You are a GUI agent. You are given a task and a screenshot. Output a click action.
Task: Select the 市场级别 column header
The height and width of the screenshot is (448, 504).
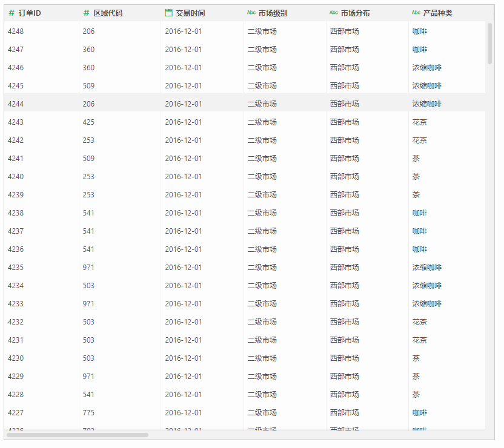coord(285,13)
